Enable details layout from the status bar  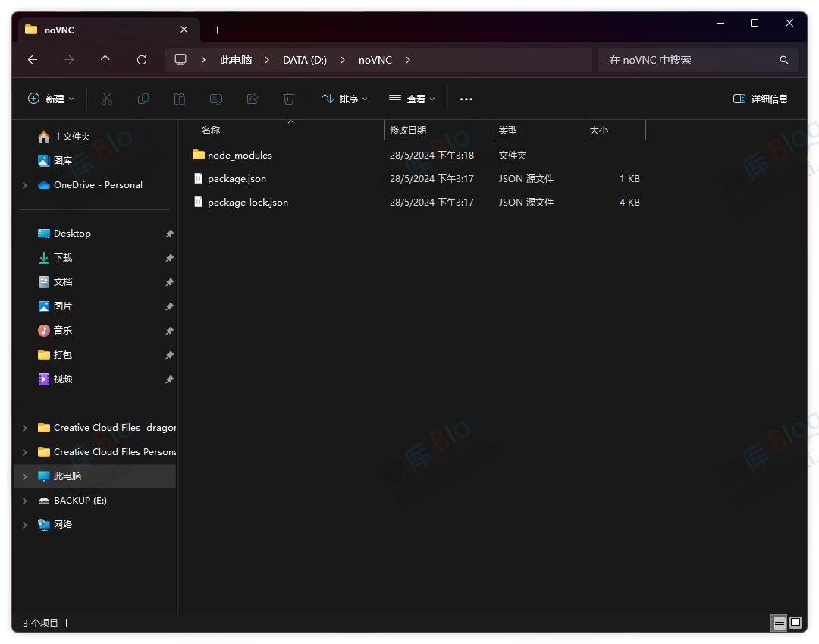point(779,623)
